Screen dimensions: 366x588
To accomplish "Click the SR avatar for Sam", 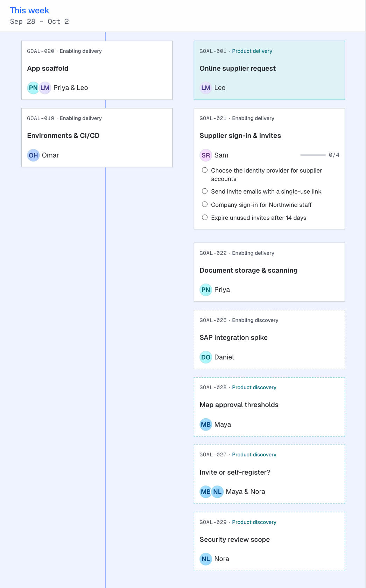I will (206, 155).
